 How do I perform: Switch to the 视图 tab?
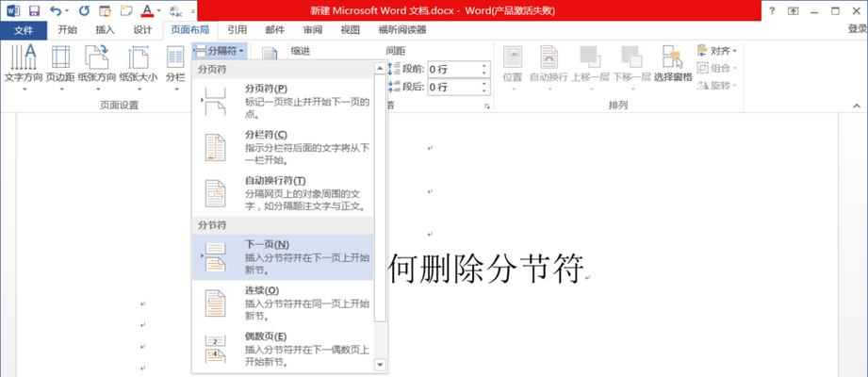point(351,30)
